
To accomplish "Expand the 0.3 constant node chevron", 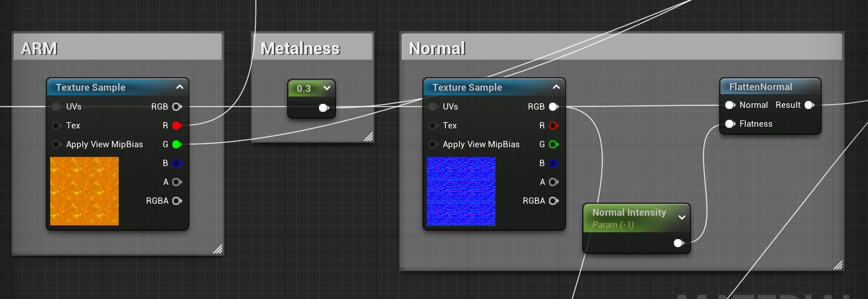I will 326,88.
